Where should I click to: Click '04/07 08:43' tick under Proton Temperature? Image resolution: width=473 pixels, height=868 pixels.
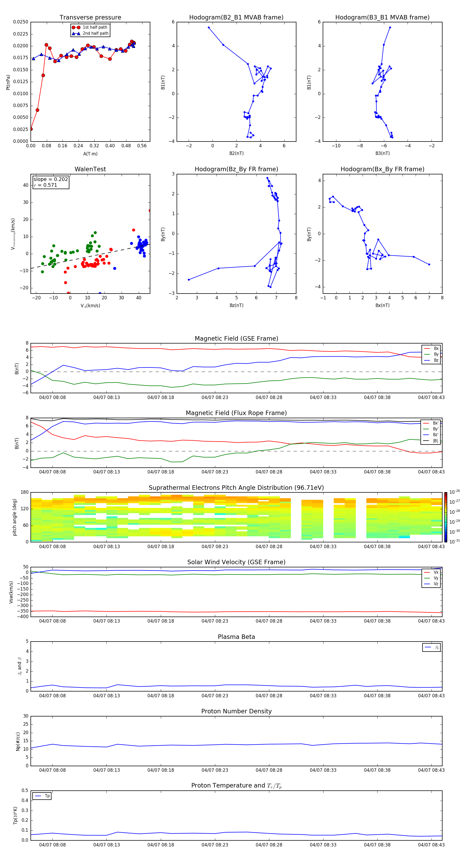pos(431,845)
